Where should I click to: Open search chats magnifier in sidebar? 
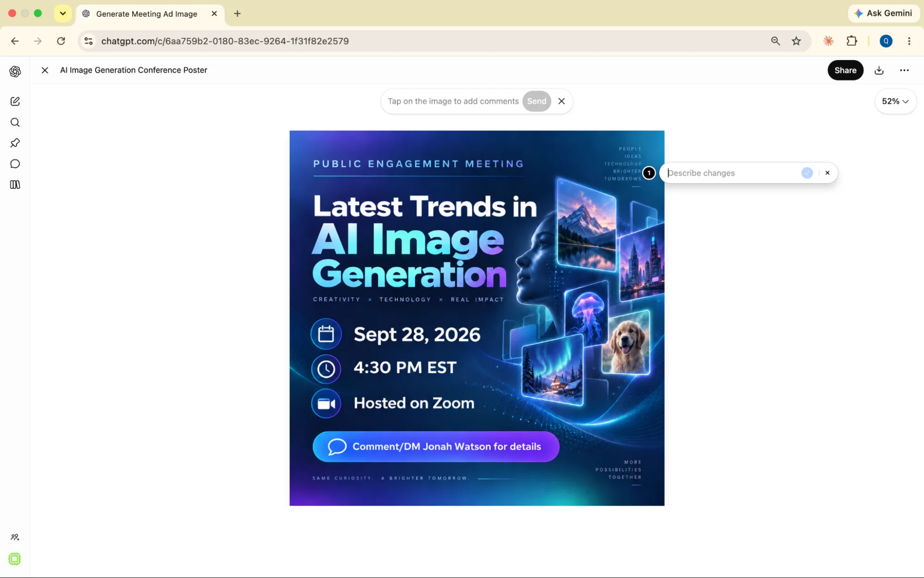[x=15, y=122]
